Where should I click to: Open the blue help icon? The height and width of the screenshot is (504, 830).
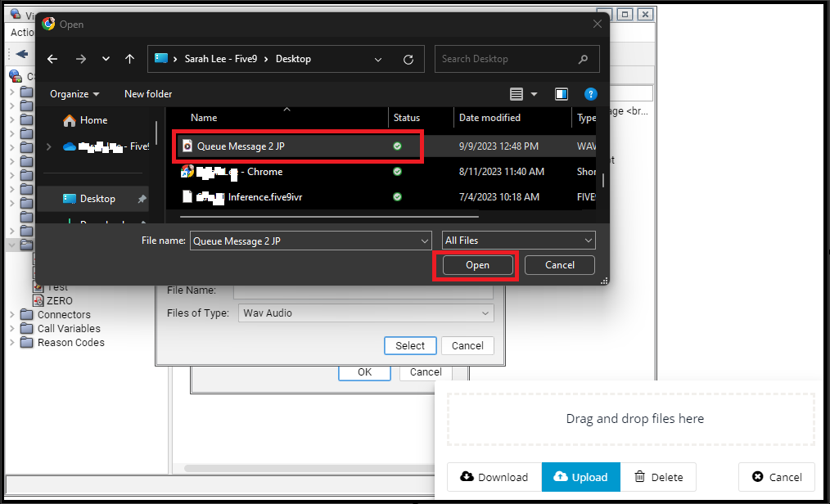[590, 94]
